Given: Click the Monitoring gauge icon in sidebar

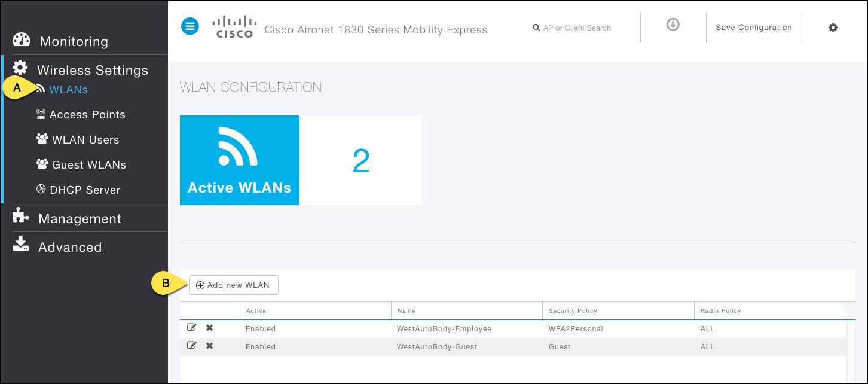Looking at the screenshot, I should pyautogui.click(x=21, y=39).
